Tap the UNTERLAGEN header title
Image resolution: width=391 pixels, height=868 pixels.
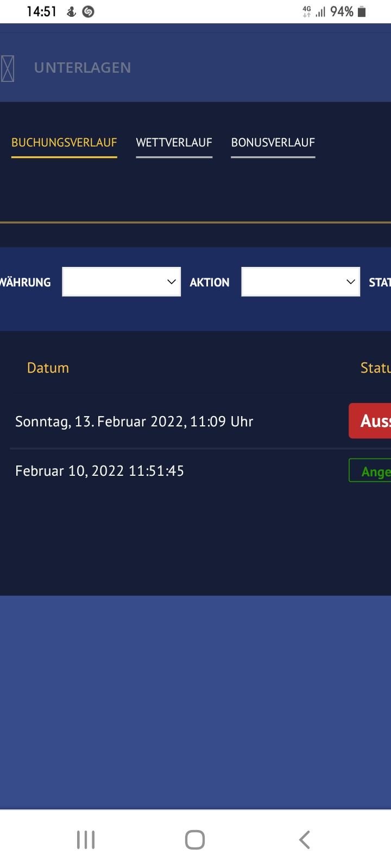(x=83, y=68)
